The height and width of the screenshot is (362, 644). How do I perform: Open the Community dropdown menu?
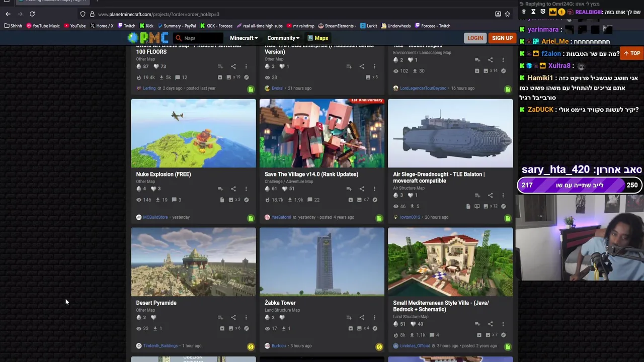[x=283, y=38]
